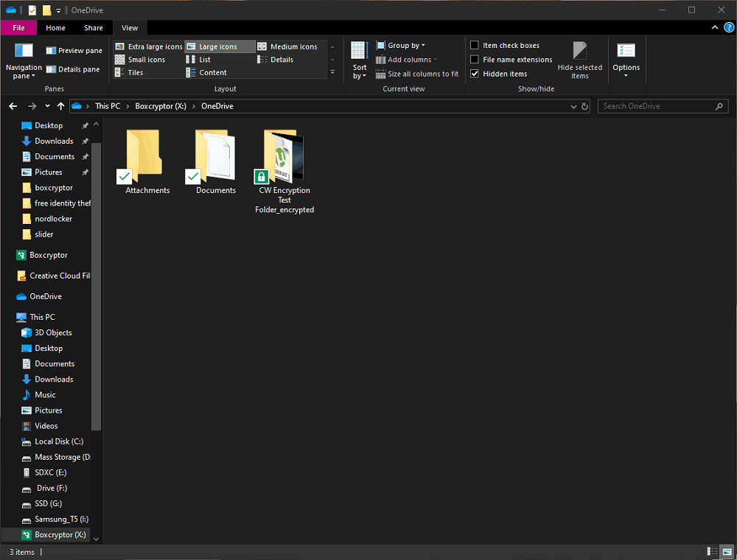The image size is (737, 560).
Task: Click Boxcryptor (X:) breadcrumb in address bar
Action: point(161,106)
